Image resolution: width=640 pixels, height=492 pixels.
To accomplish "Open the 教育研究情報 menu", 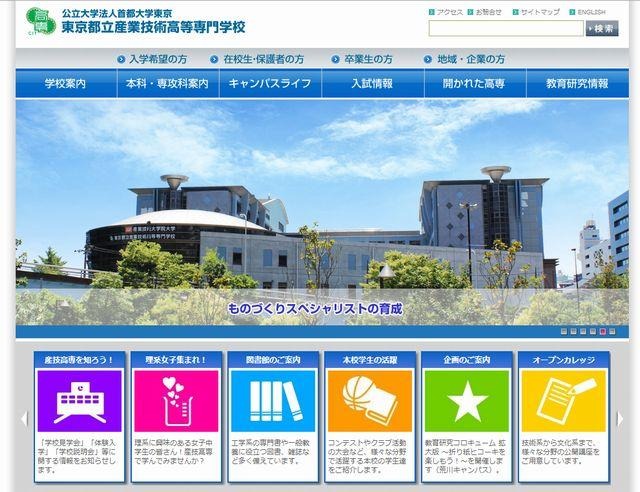I will [x=578, y=84].
